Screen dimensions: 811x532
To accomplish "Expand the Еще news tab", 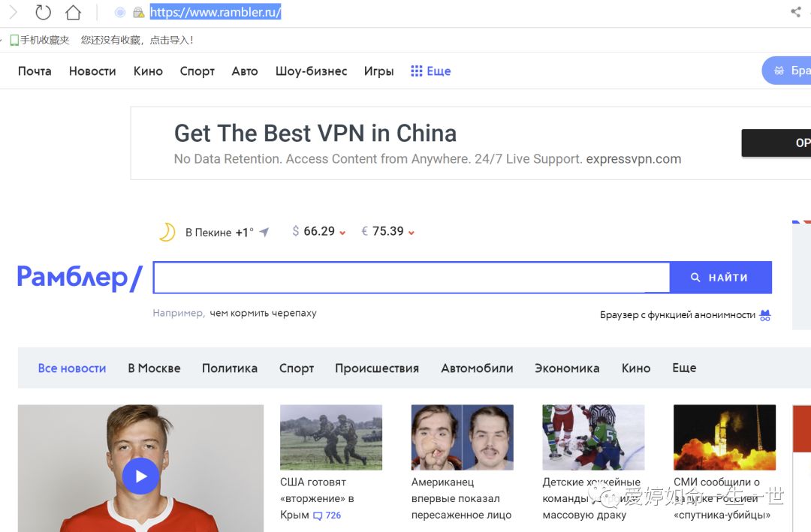I will click(684, 368).
